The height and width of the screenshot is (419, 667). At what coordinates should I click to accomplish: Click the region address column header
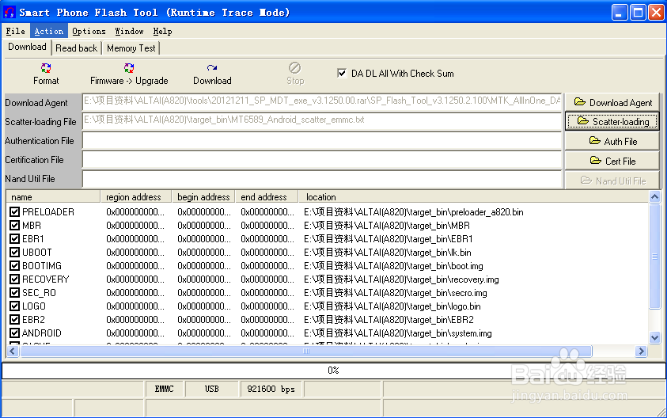136,197
